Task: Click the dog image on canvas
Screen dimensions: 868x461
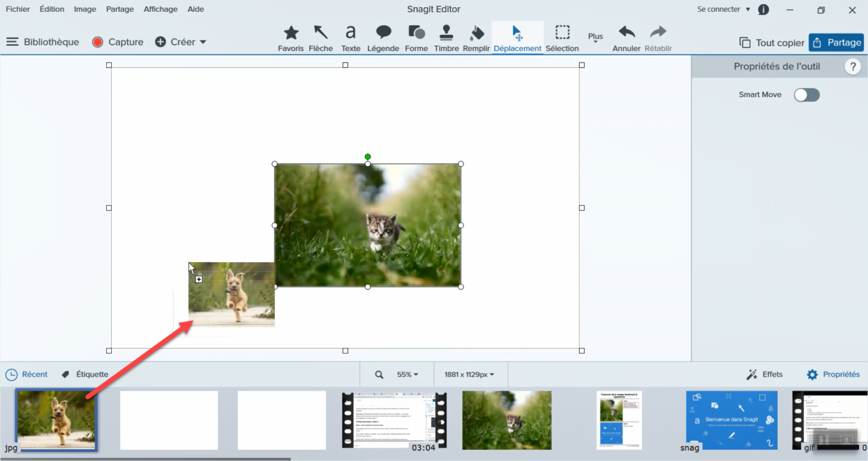Action: [232, 294]
